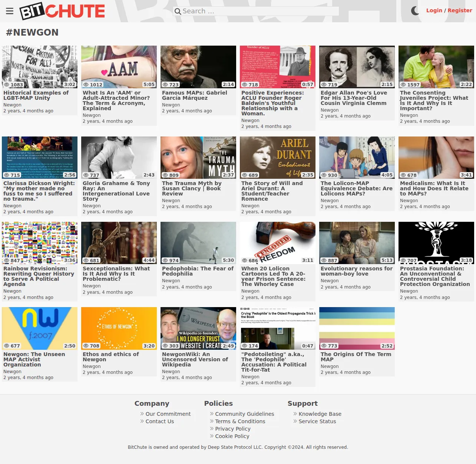Open the Ariel Durant thumbnail

coord(278,158)
